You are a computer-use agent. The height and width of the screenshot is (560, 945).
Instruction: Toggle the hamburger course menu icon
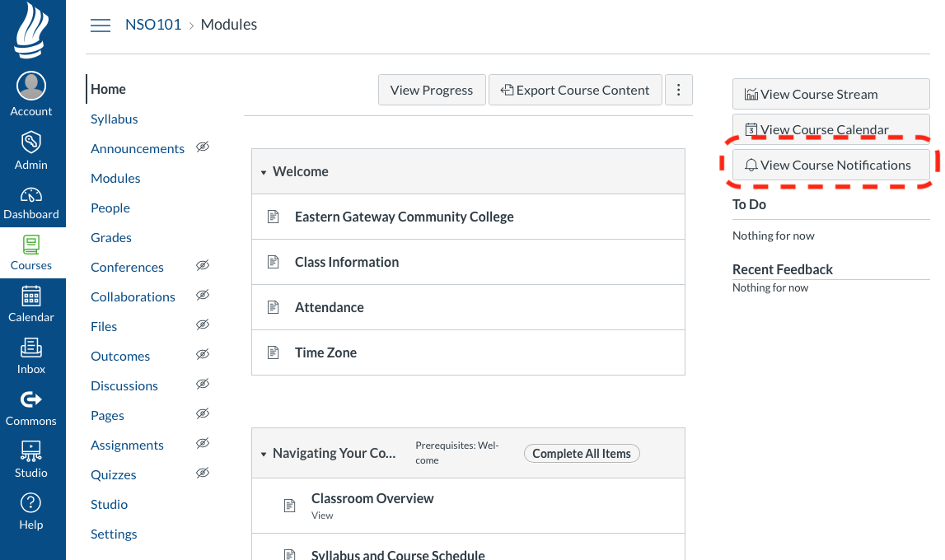point(101,26)
